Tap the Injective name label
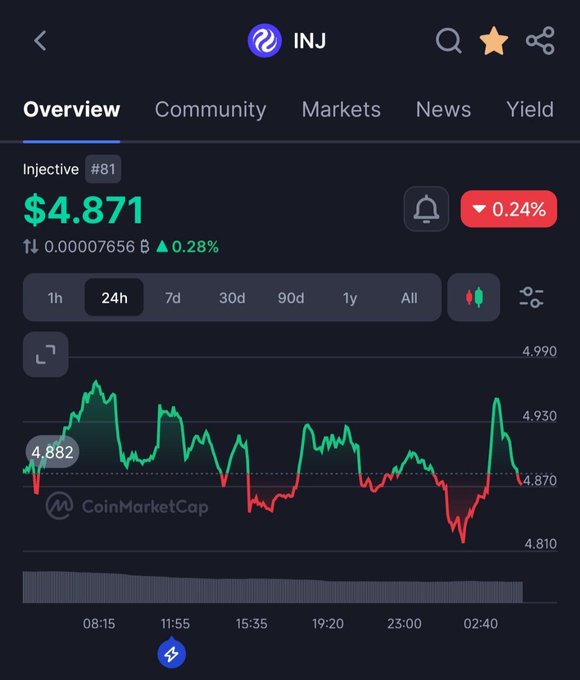Screen dimensions: 580x680 click(x=51, y=169)
